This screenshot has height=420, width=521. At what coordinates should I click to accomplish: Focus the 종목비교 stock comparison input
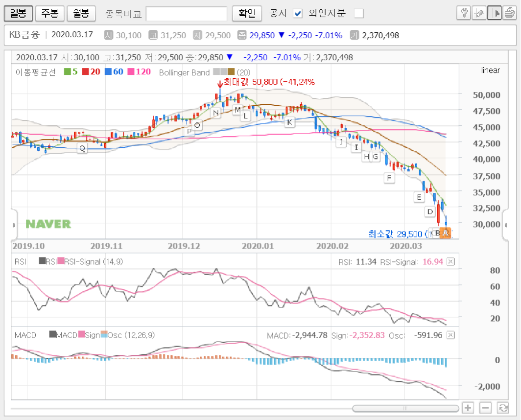pos(187,14)
